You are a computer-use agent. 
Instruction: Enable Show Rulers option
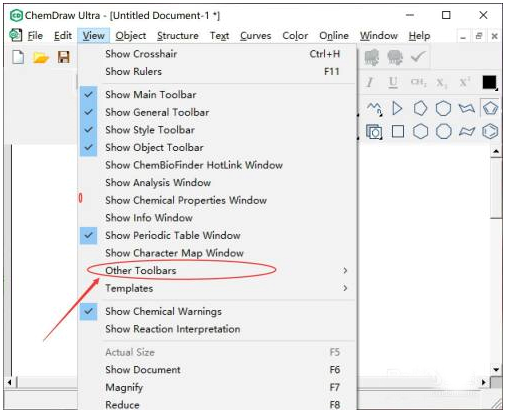(x=217, y=71)
